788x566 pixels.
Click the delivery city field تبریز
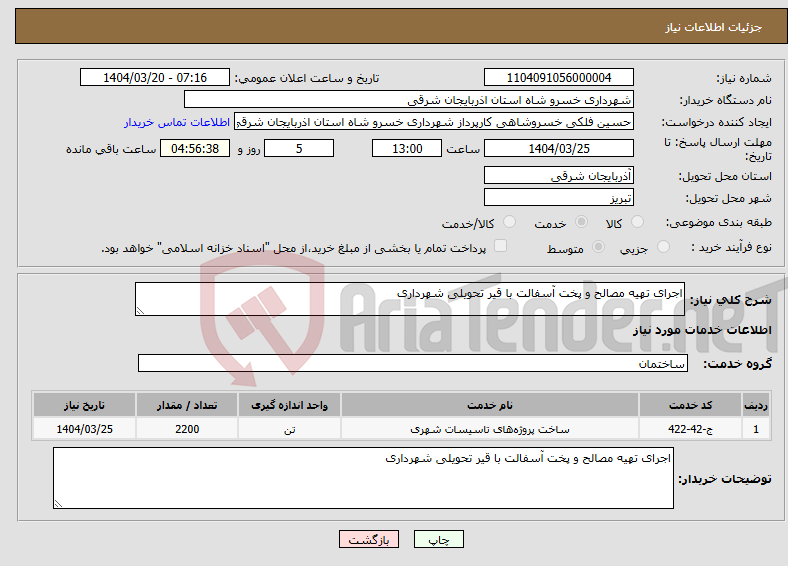558,197
